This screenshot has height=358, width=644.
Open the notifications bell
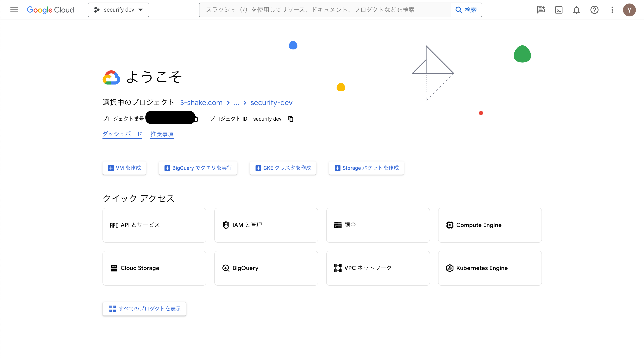coord(577,10)
